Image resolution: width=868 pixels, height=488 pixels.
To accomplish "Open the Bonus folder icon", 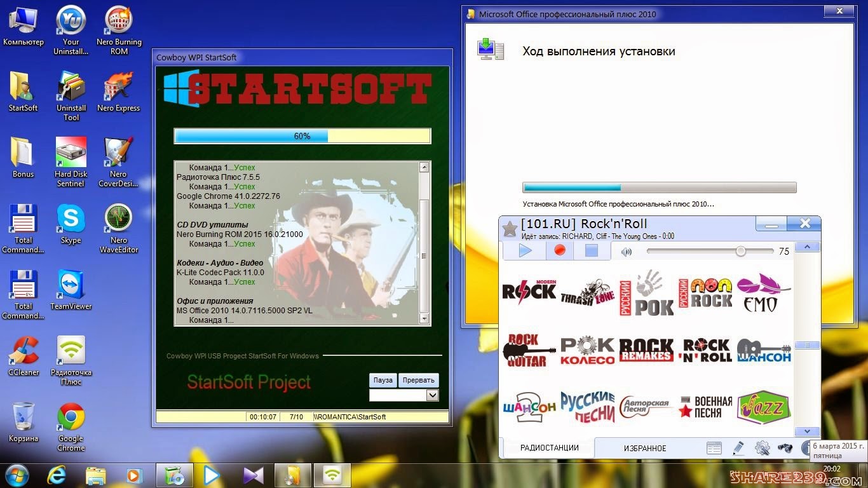I will pos(24,158).
